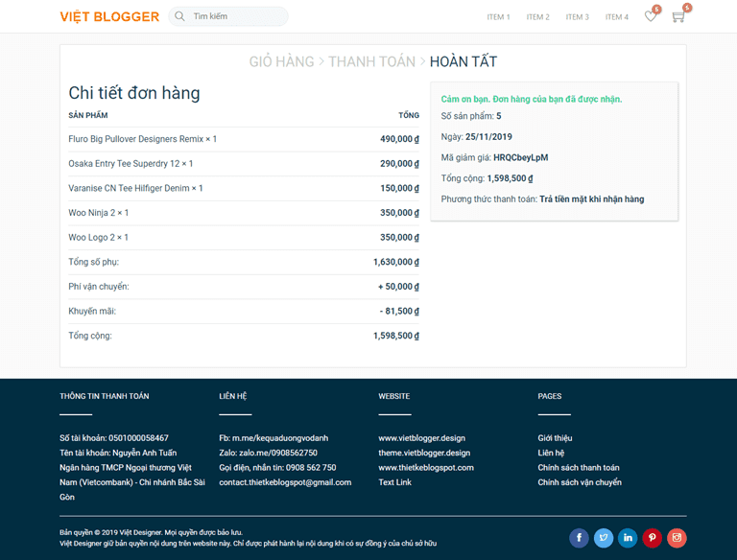The width and height of the screenshot is (737, 560).
Task: Open Chính sách vận chuyển page
Action: (x=580, y=482)
